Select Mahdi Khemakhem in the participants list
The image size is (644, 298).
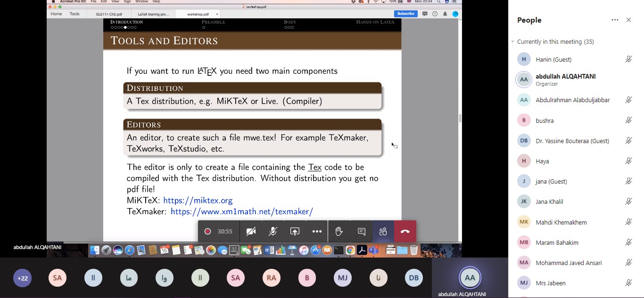click(x=561, y=222)
